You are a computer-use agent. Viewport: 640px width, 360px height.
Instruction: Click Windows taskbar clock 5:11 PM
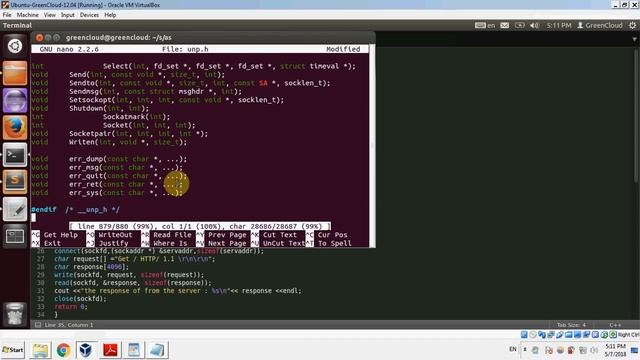(x=616, y=350)
